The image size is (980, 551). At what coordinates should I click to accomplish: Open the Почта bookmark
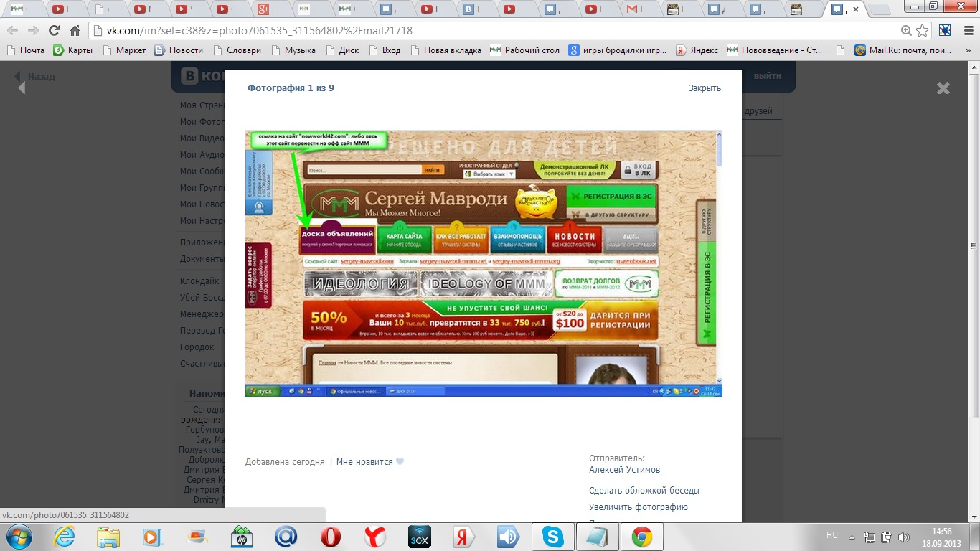tap(26, 50)
